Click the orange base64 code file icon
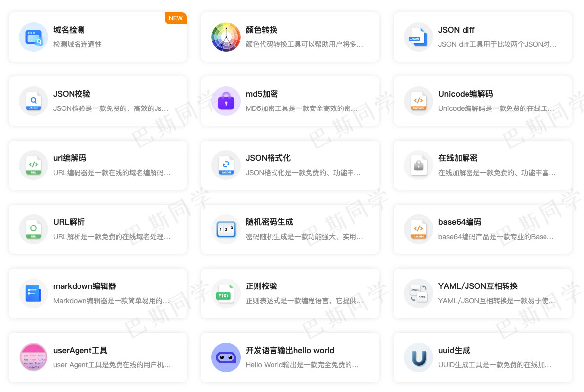The width and height of the screenshot is (584, 392). pos(419,229)
